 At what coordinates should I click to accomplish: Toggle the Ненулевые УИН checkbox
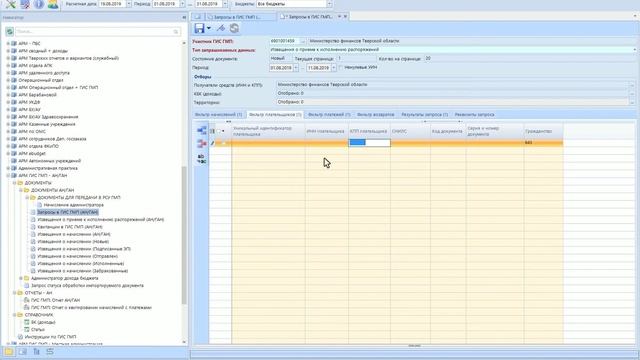click(341, 67)
